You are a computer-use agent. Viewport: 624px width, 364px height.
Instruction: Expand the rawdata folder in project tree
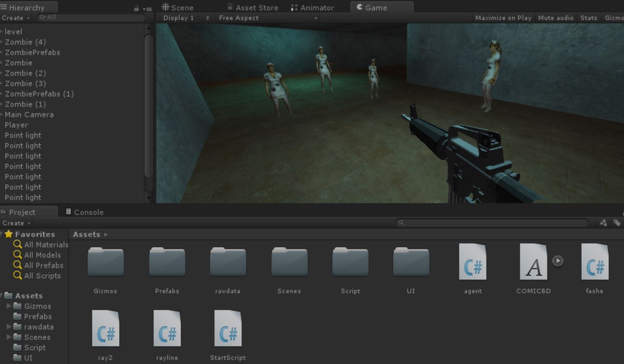coord(9,326)
